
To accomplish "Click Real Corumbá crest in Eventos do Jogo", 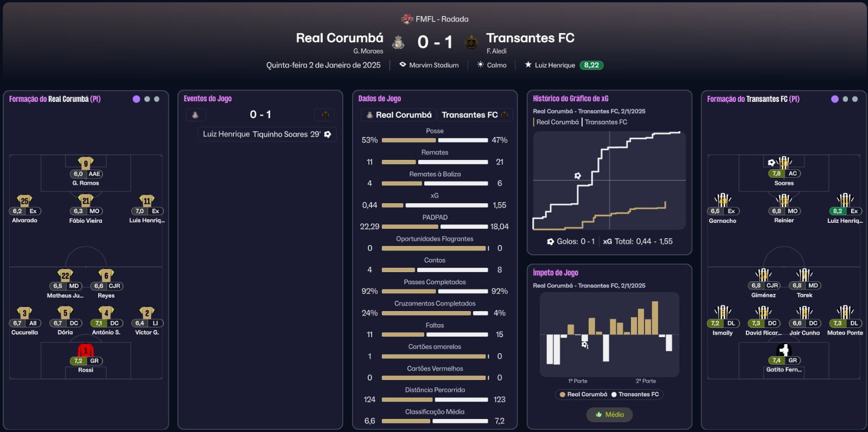I will tap(195, 115).
